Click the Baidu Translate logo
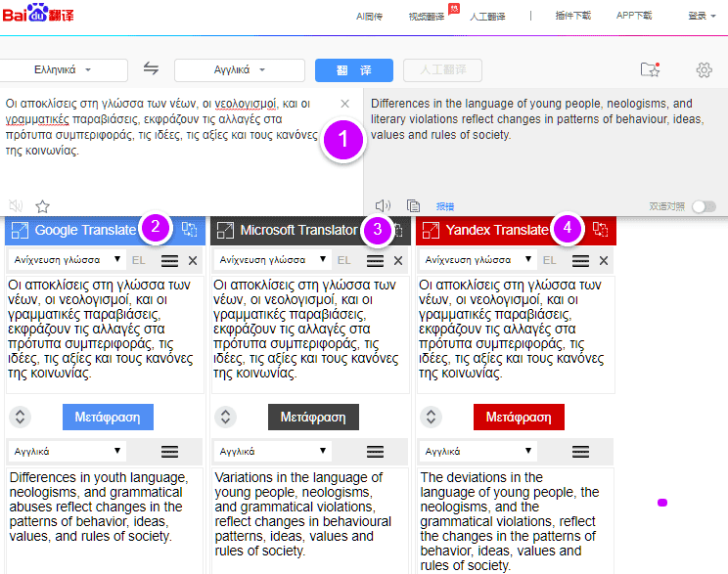The height and width of the screenshot is (574, 728). click(x=38, y=13)
